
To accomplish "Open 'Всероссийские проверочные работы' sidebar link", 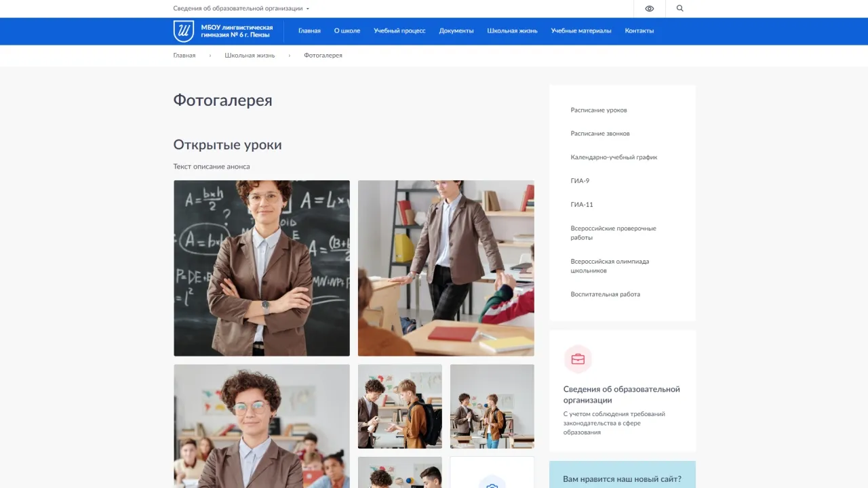I will (x=613, y=233).
